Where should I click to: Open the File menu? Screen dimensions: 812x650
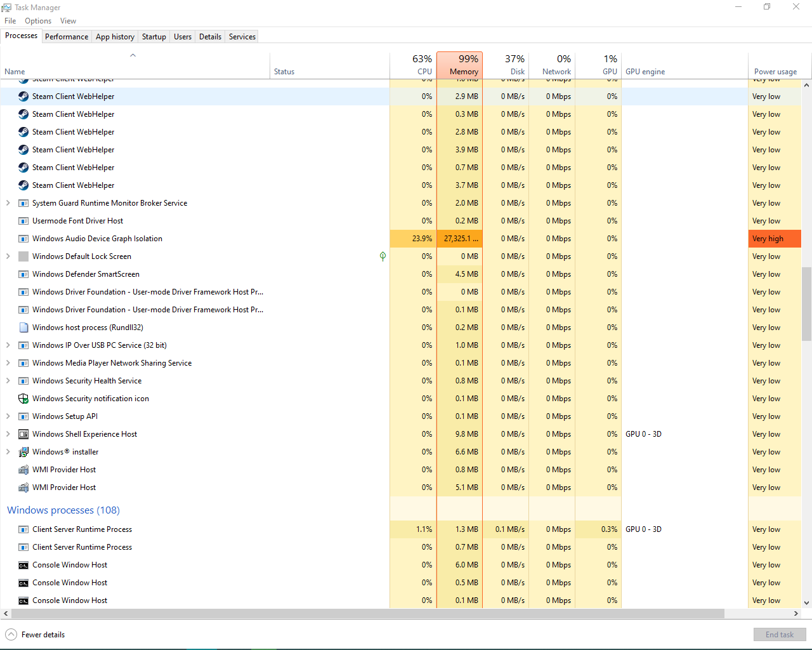click(x=10, y=21)
